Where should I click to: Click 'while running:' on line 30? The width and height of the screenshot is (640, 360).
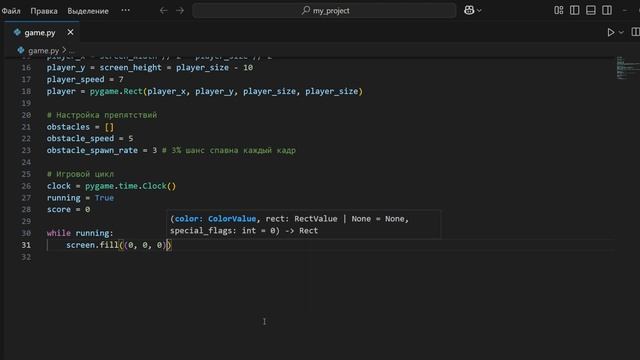[x=80, y=233]
